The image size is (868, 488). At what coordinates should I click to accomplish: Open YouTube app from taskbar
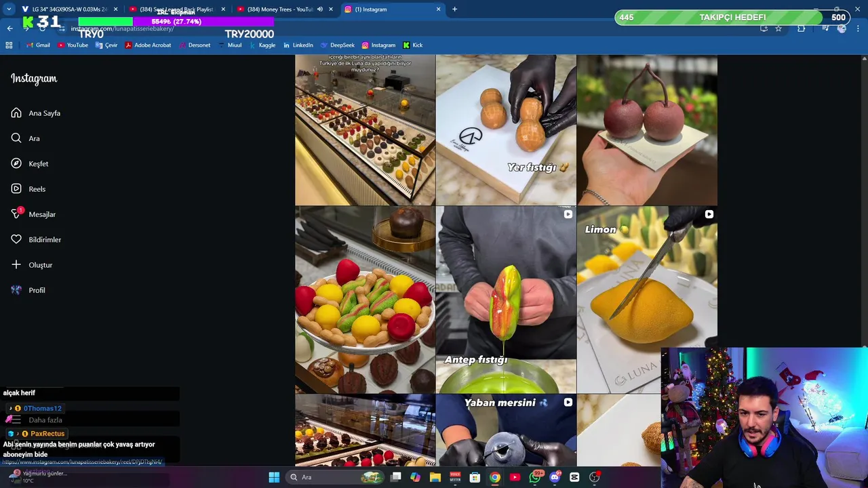pos(515,477)
